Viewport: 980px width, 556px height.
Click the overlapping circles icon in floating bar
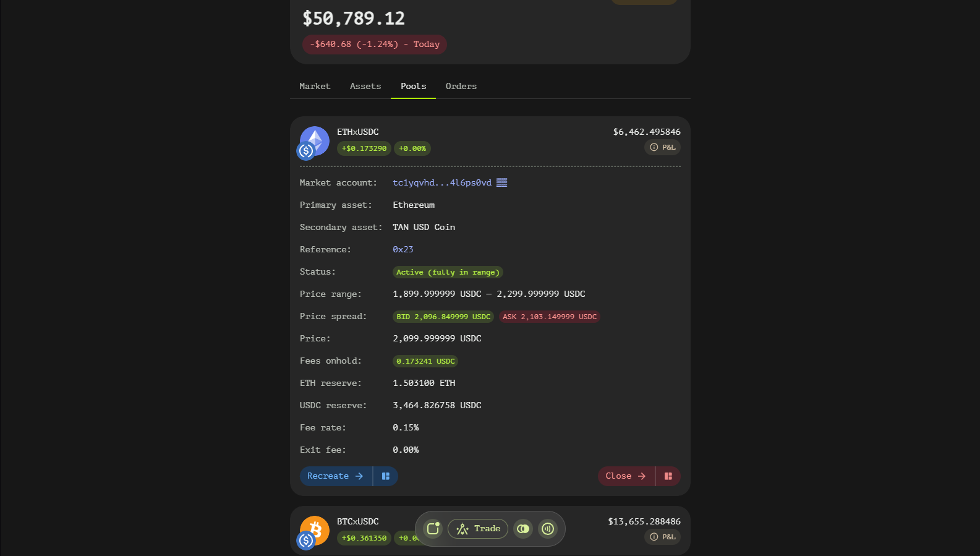click(523, 529)
